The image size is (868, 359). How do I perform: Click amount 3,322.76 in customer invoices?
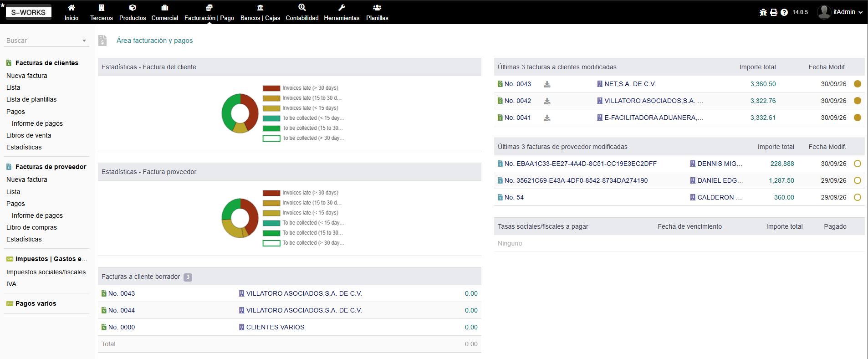pos(763,101)
